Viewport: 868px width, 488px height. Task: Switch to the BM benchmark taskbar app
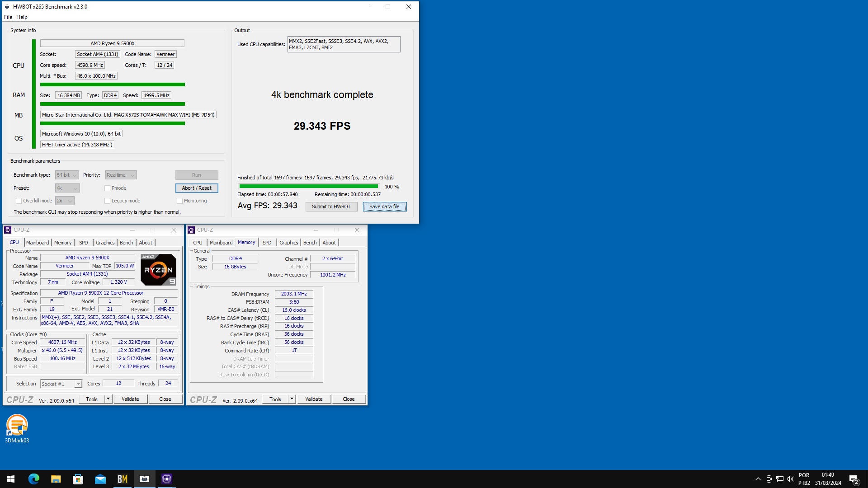122,479
